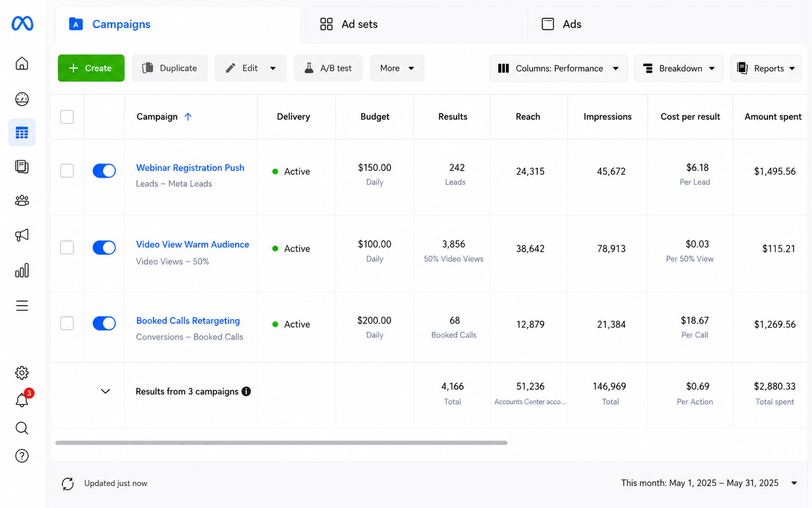This screenshot has height=508, width=812.
Task: Open the Booked Calls Retargeting campaign link
Action: pyautogui.click(x=188, y=321)
